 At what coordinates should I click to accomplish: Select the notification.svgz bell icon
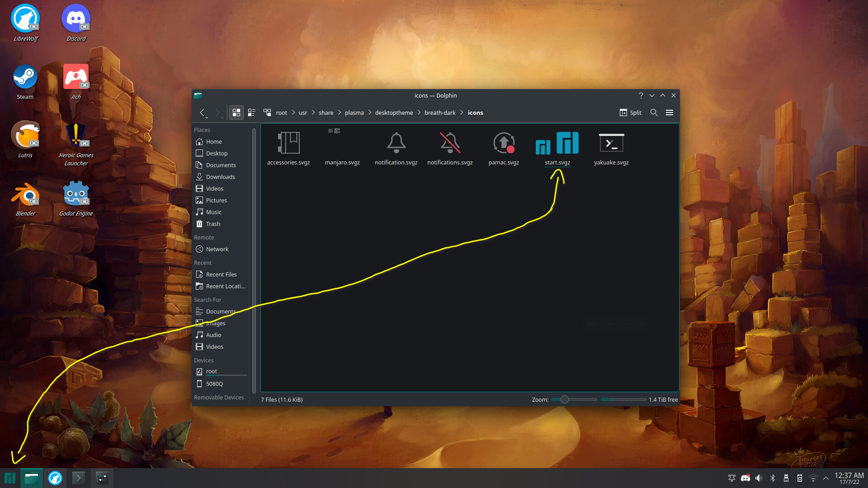point(396,143)
